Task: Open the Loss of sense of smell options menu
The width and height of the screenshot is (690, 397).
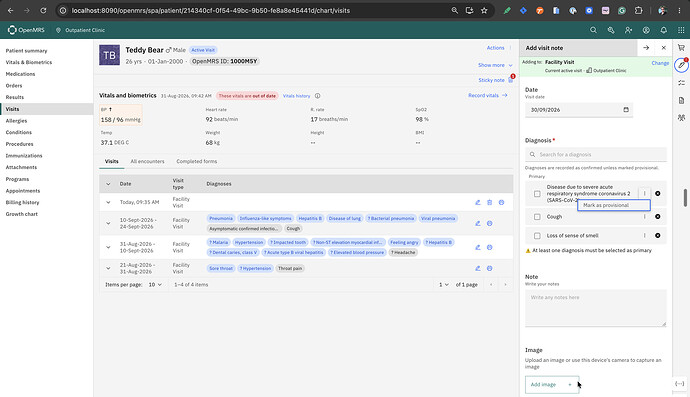Action: click(645, 235)
